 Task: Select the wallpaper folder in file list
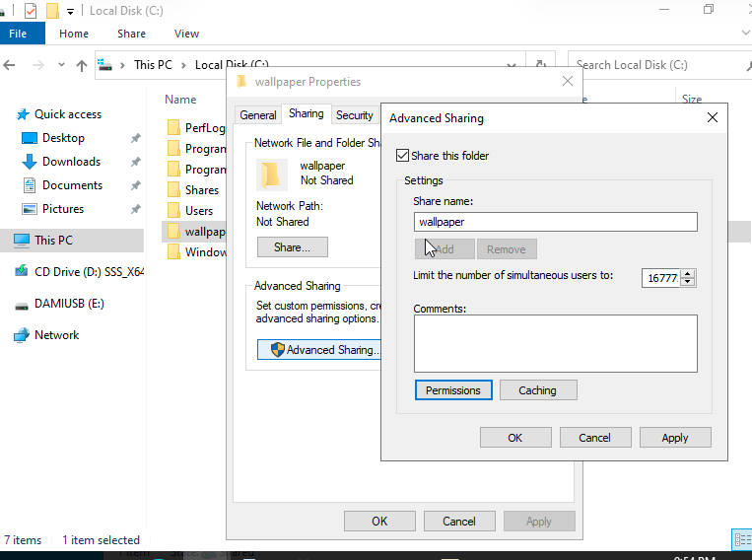pyautogui.click(x=196, y=232)
